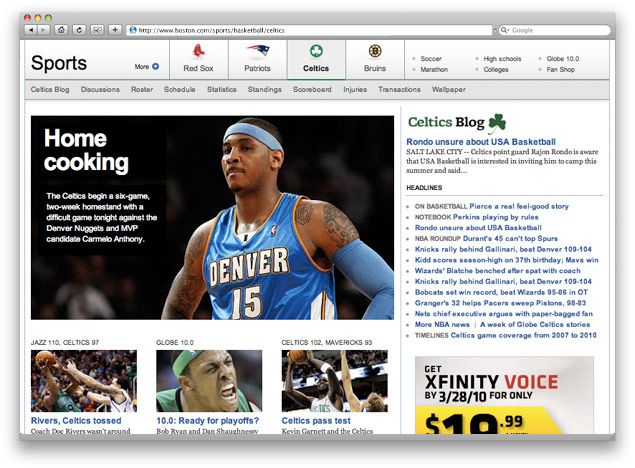Viewport: 635px width, 468px height.
Task: Click the More NBA news link
Action: click(442, 325)
